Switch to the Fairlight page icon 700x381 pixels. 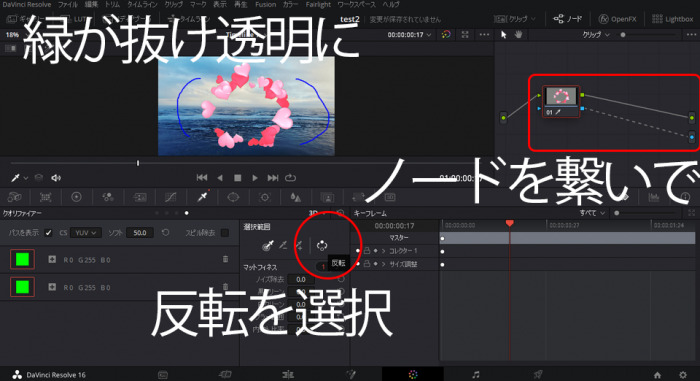pos(476,374)
